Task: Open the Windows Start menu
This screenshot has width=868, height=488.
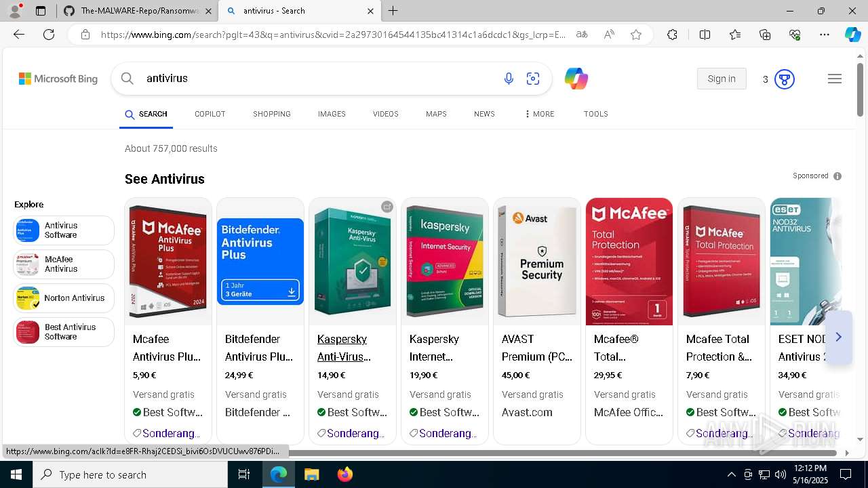Action: 16,474
